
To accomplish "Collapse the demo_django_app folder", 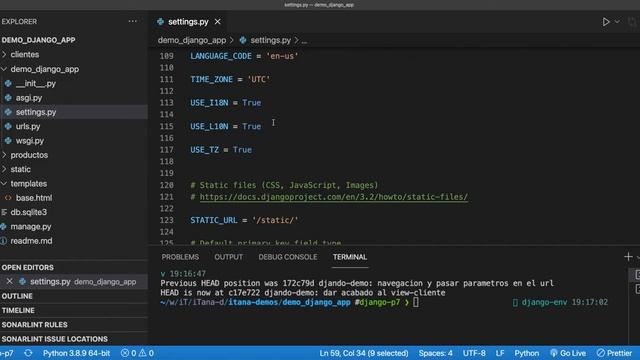I will 44,69.
